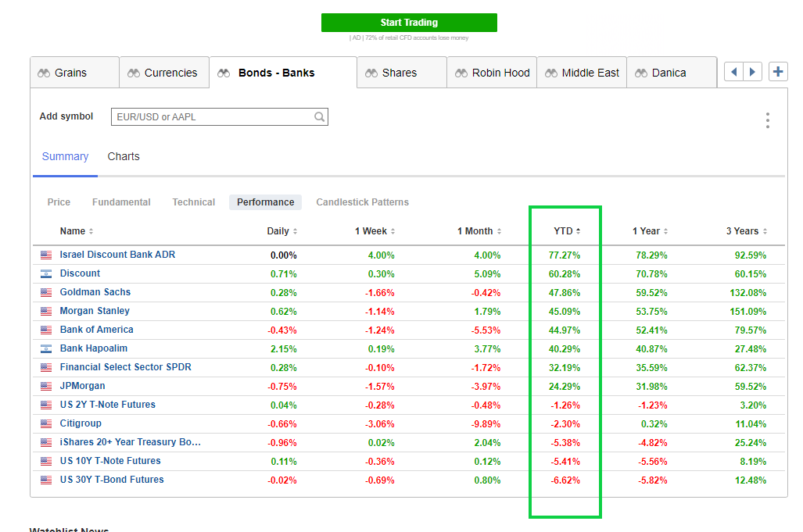Click the binoculars icon on Currencies tab
This screenshot has height=532, width=803.
(134, 73)
